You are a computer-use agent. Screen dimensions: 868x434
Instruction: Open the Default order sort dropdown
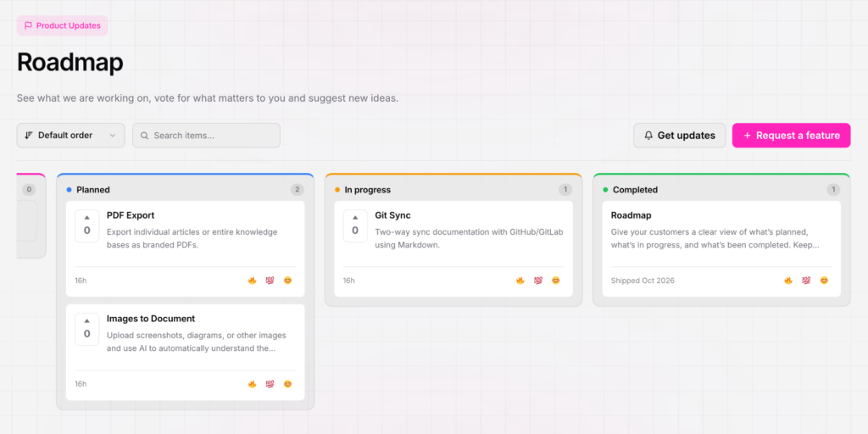[x=71, y=136]
